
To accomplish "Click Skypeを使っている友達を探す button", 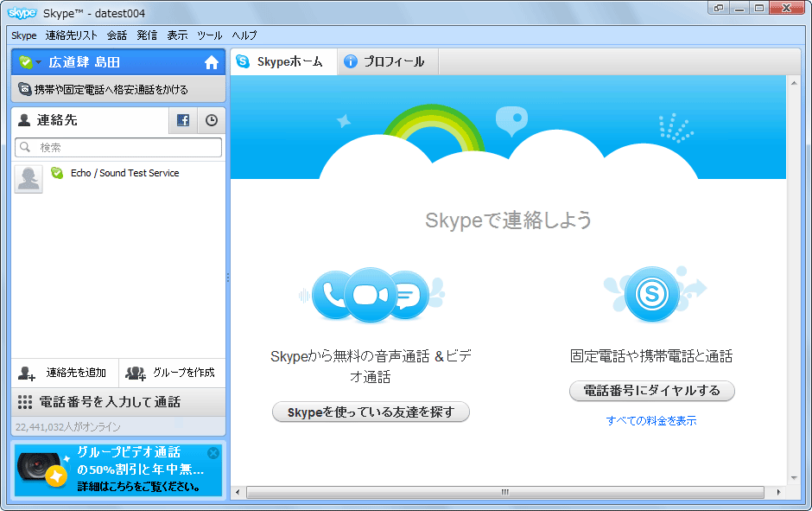I will pos(371,412).
